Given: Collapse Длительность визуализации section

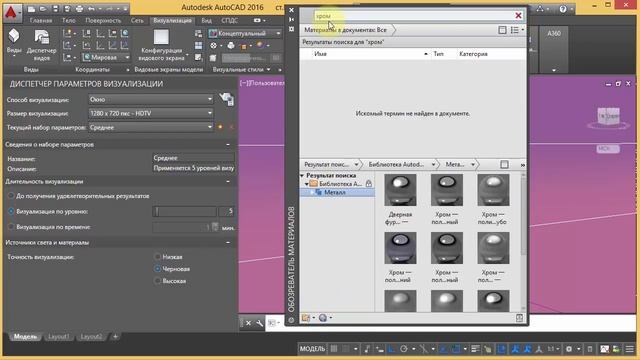Looking at the screenshot, I should point(228,181).
